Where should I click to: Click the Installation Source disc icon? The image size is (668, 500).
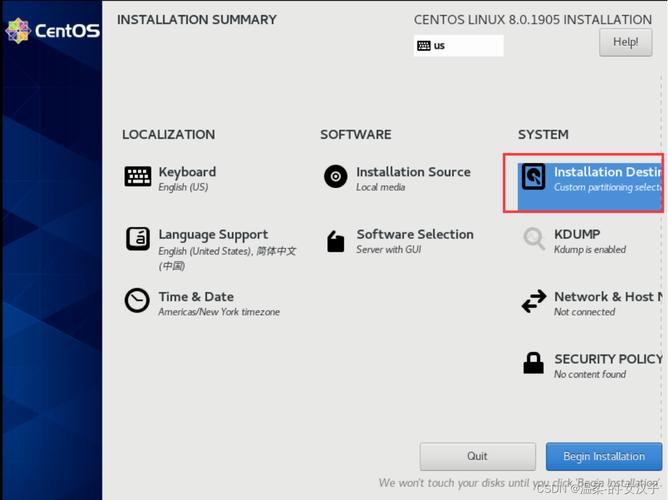tap(336, 176)
